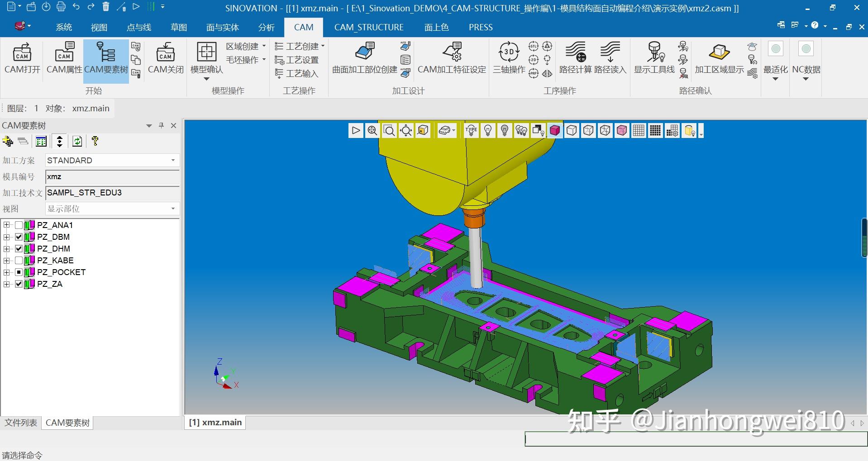868x461 pixels.
Task: Click the help question icon in CAM要素树 toolbar
Action: (95, 142)
